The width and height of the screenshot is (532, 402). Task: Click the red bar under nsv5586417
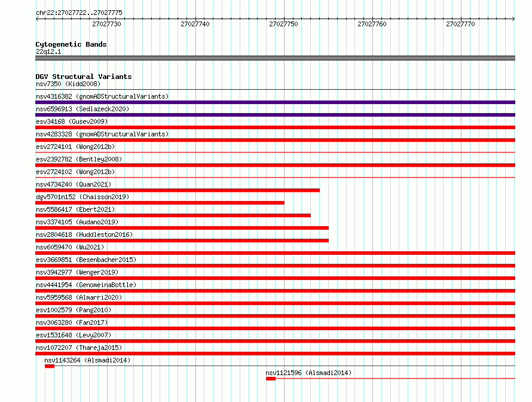pyautogui.click(x=173, y=215)
